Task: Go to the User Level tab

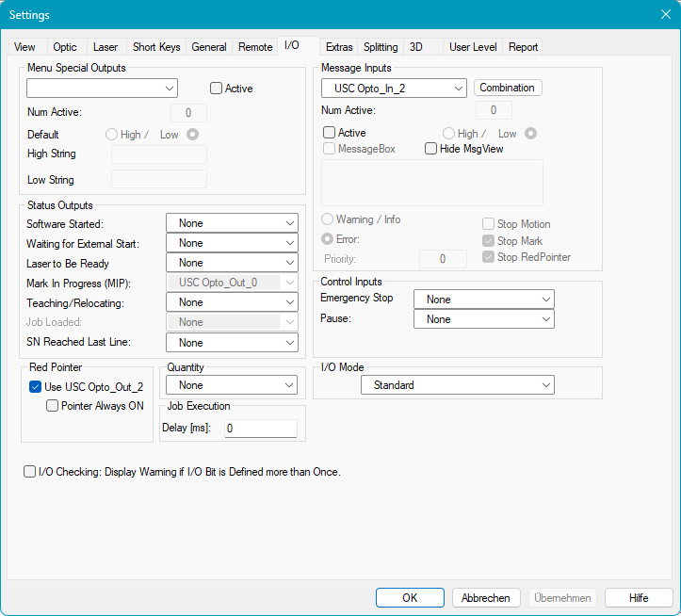Action: point(473,47)
